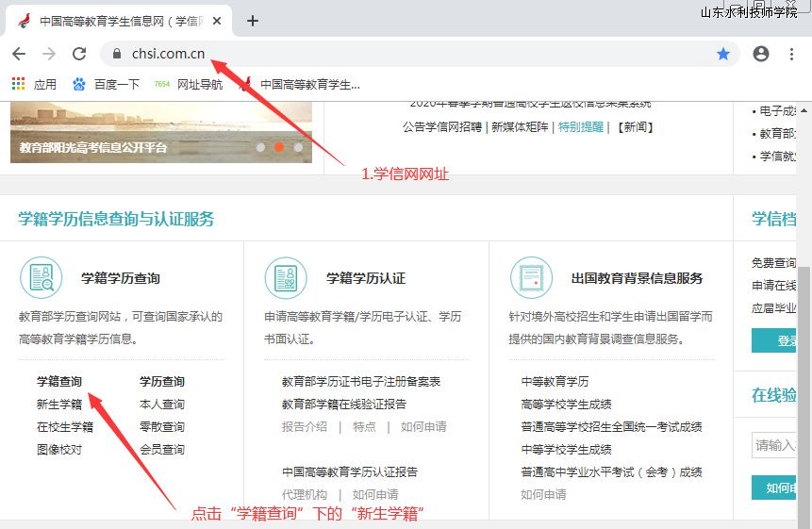
Task: Open the 中等教育学历 link
Action: 555,382
